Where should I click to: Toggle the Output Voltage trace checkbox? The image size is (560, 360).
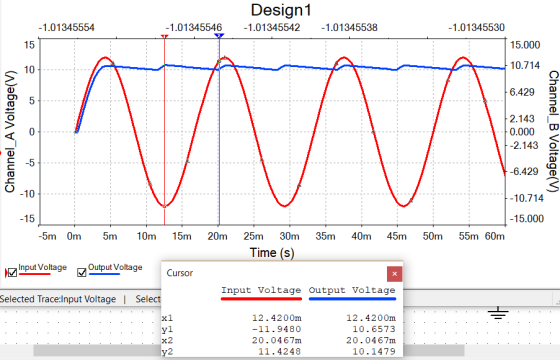coord(82,273)
